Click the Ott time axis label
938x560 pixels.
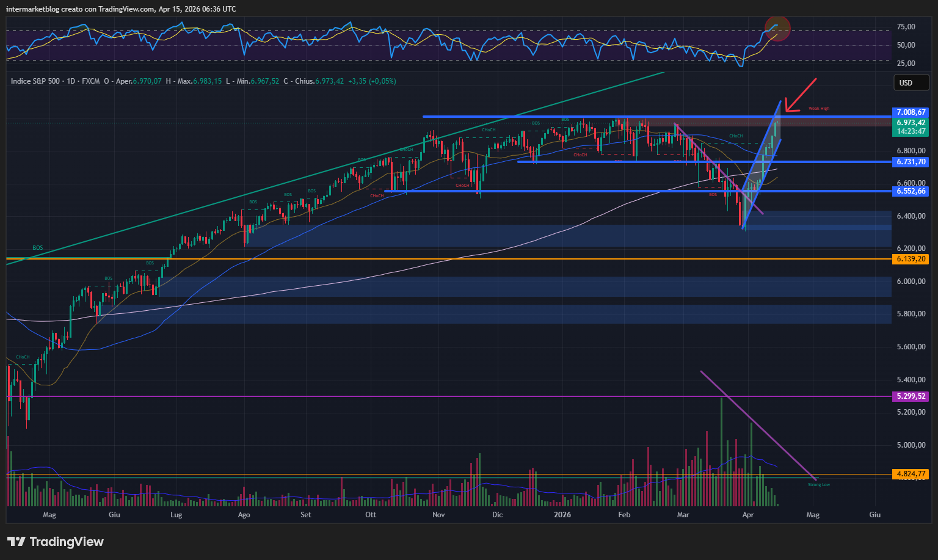(371, 515)
